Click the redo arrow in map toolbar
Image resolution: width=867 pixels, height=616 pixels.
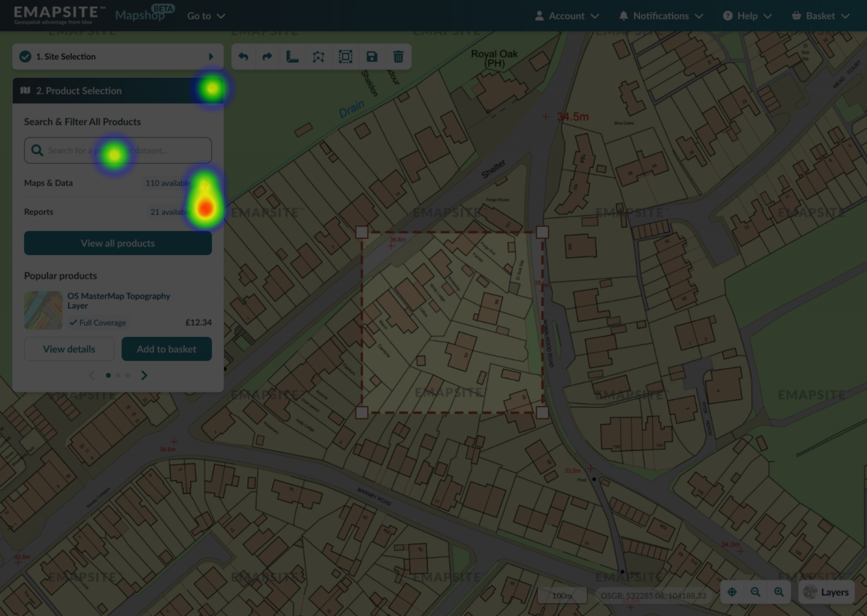point(268,57)
